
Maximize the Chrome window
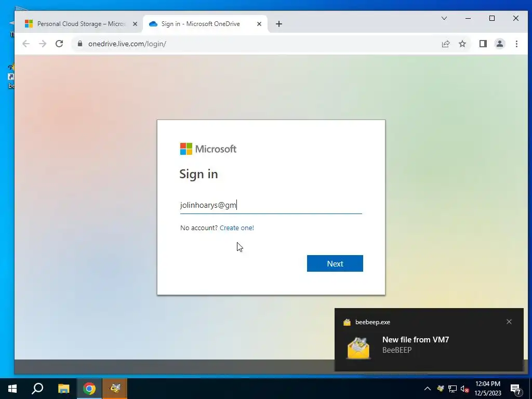pyautogui.click(x=492, y=18)
